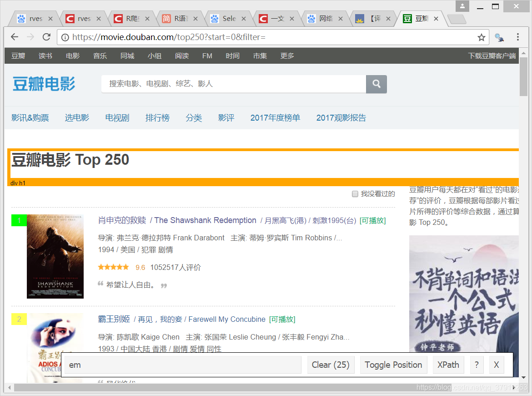532x396 pixels.
Task: Click the site info icon in address bar
Action: [x=65, y=37]
